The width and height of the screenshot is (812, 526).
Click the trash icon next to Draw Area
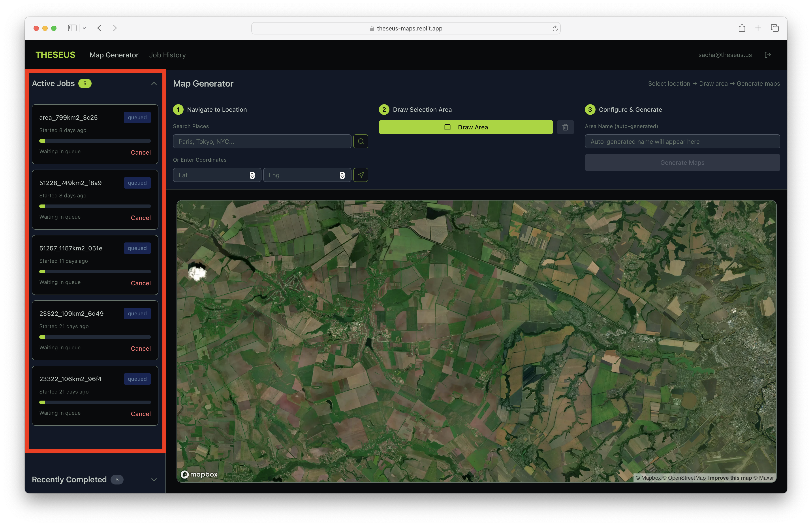coord(565,127)
